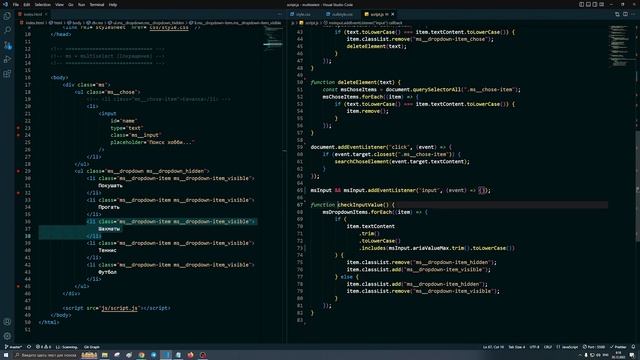Viewport: 640px width, 360px height.
Task: Open the errors and warnings count
Action: pyautogui.click(x=43, y=347)
